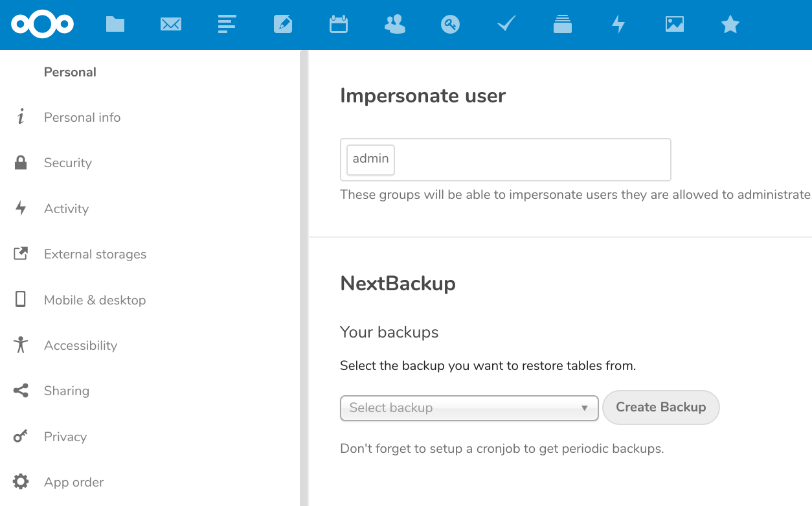
Task: Click the cronjob reminder text
Action: (x=502, y=448)
